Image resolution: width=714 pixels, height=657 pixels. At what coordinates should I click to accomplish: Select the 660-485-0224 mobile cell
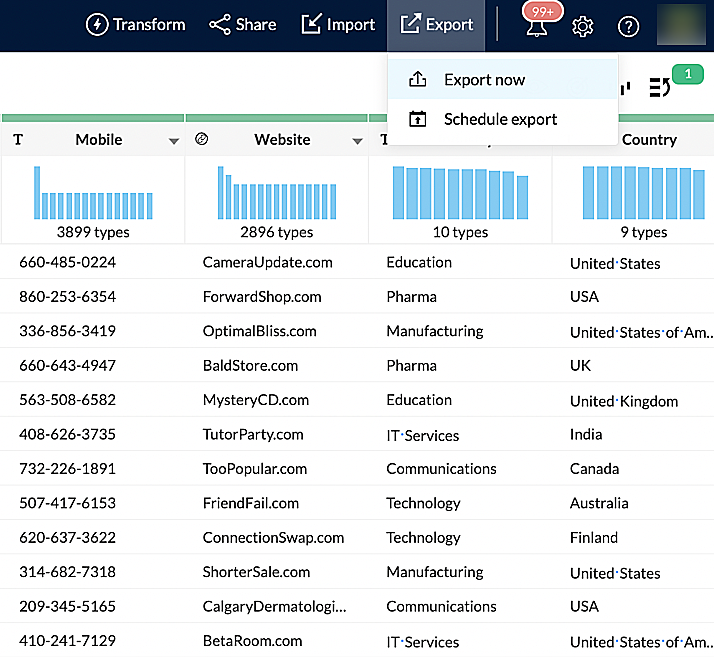[x=67, y=263]
